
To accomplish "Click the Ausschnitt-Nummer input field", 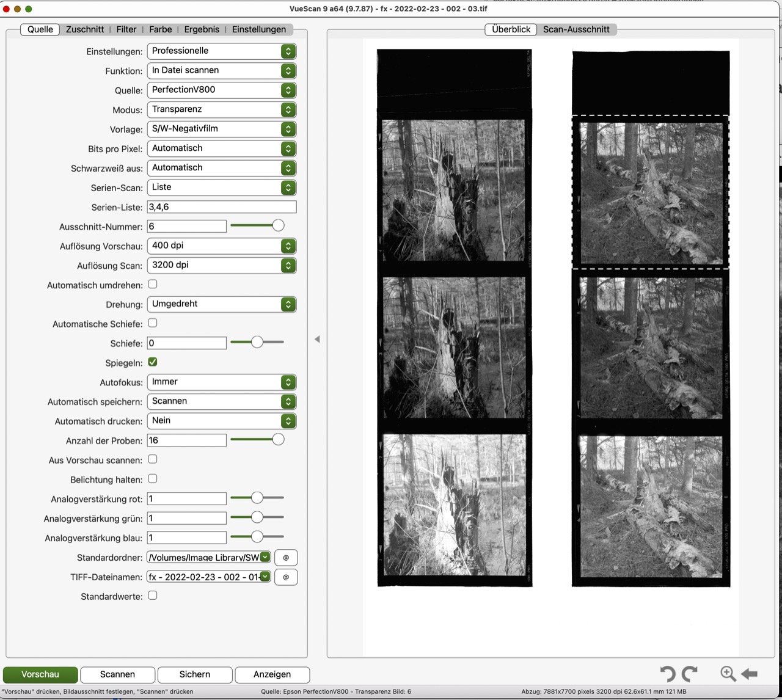I will 186,227.
